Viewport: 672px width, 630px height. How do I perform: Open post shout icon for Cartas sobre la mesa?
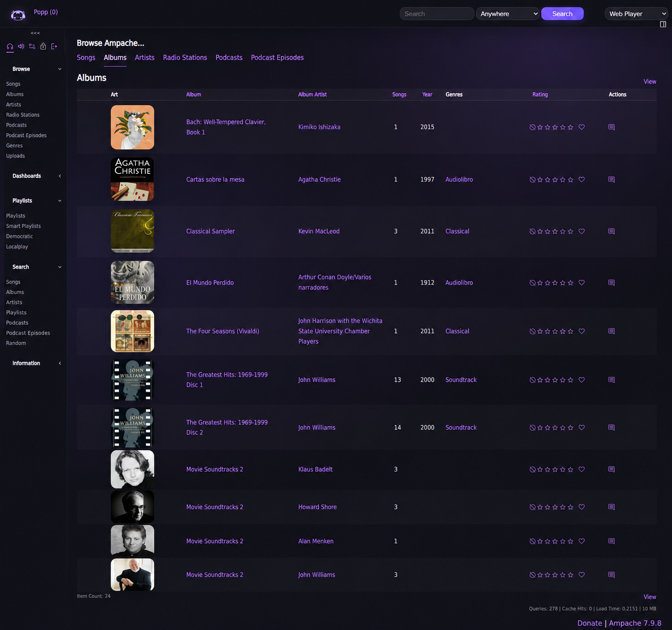point(611,179)
